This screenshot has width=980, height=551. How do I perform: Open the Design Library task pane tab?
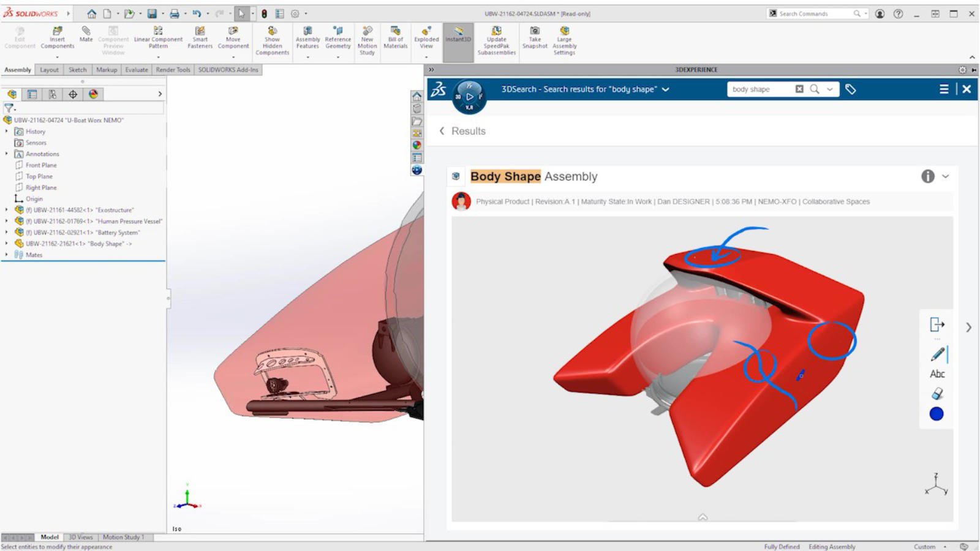click(417, 108)
